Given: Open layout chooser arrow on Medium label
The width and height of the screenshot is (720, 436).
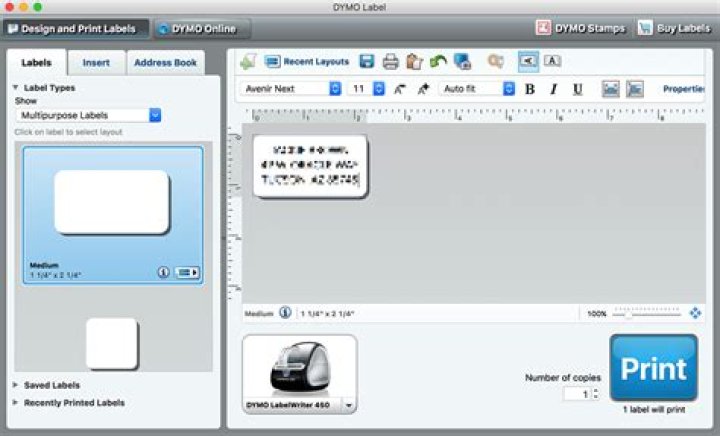Looking at the screenshot, I should pyautogui.click(x=187, y=273).
